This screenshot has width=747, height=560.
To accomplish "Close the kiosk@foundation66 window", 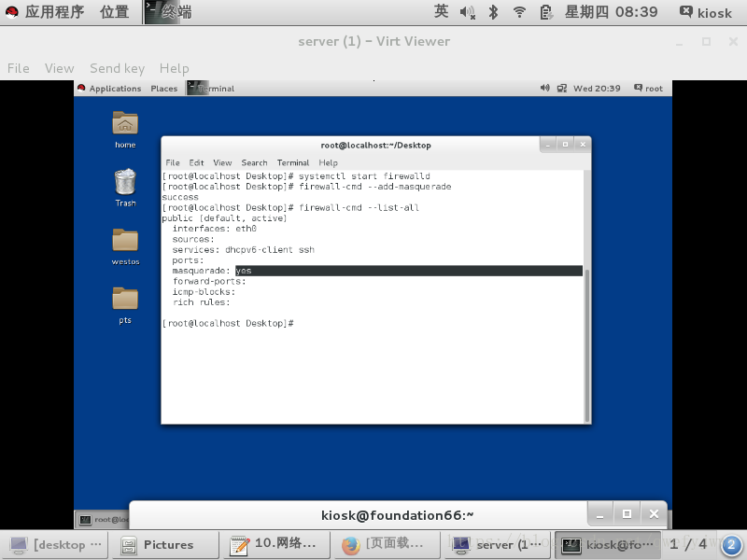I will point(654,514).
